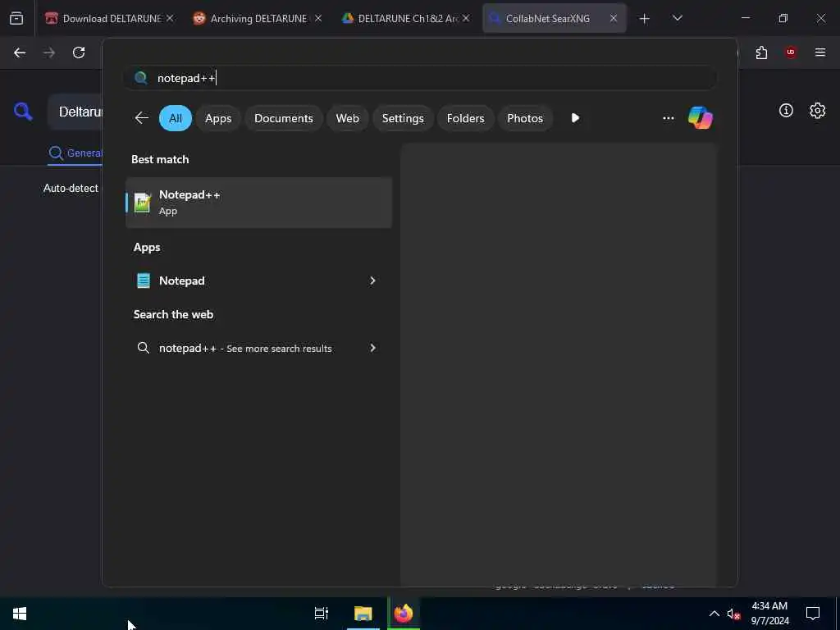Open the Windows Start menu
This screenshot has height=630, width=840.
click(20, 614)
